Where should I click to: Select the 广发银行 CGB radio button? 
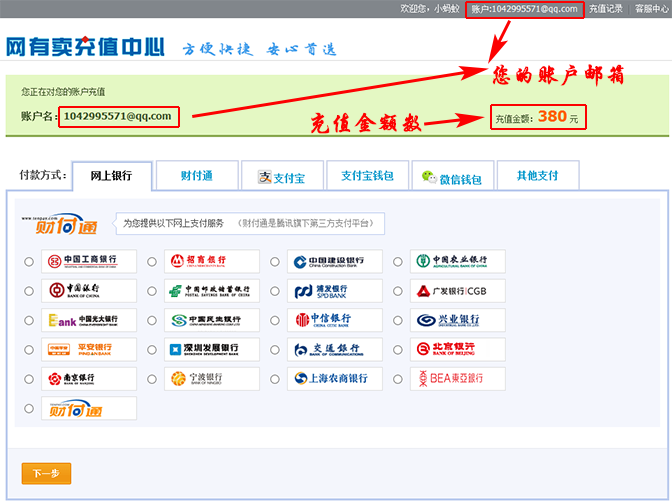[x=398, y=291]
